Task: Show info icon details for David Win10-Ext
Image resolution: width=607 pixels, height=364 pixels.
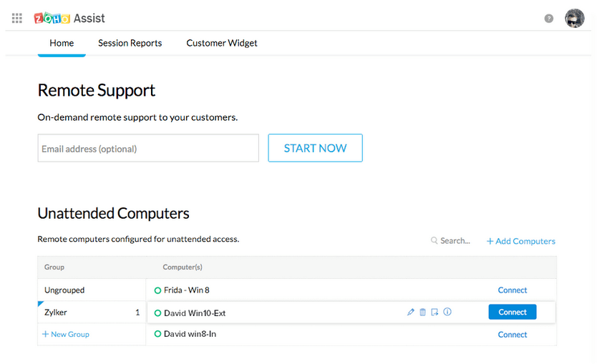Action: pyautogui.click(x=447, y=313)
